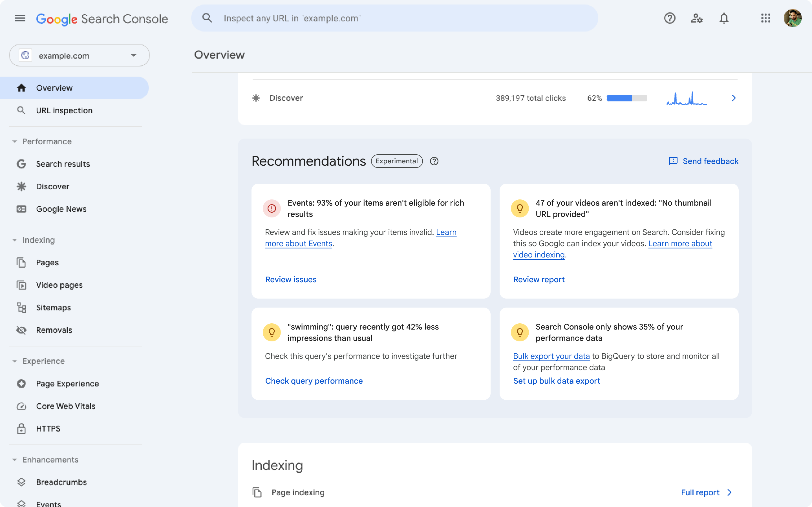
Task: Click Bulk export your data link
Action: [551, 356]
